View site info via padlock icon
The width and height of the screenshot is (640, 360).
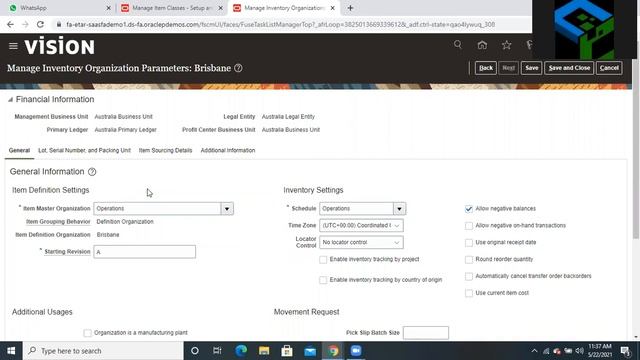coord(59,24)
